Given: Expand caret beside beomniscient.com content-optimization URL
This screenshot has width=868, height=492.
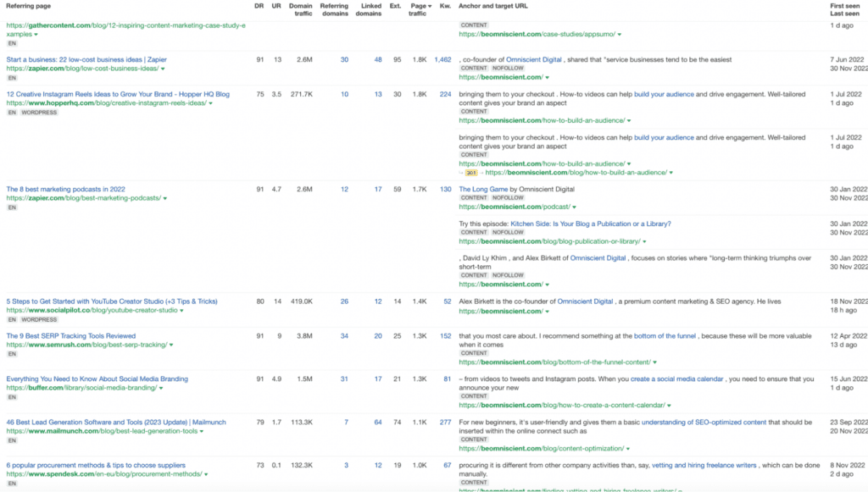Looking at the screenshot, I should [628, 449].
